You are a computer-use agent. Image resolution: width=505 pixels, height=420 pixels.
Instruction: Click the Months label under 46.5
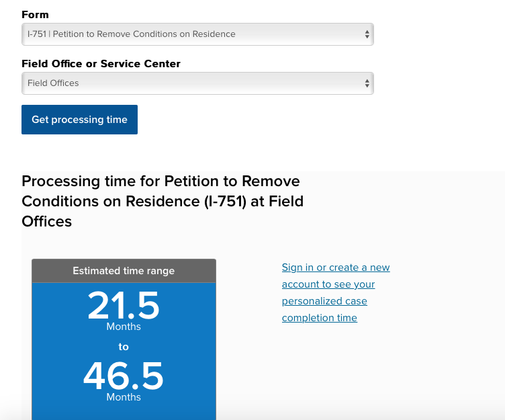coord(124,397)
